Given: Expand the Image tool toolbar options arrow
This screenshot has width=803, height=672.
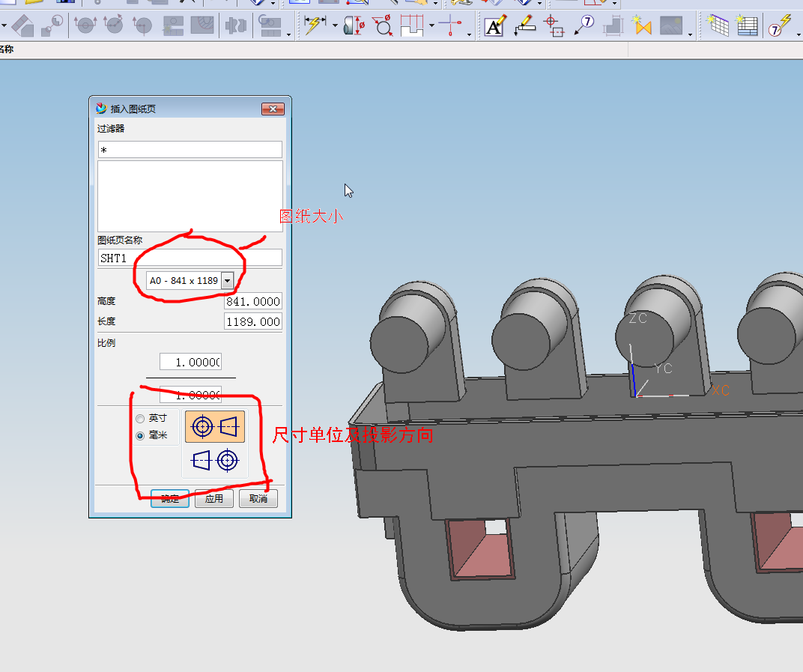Looking at the screenshot, I should [x=691, y=34].
